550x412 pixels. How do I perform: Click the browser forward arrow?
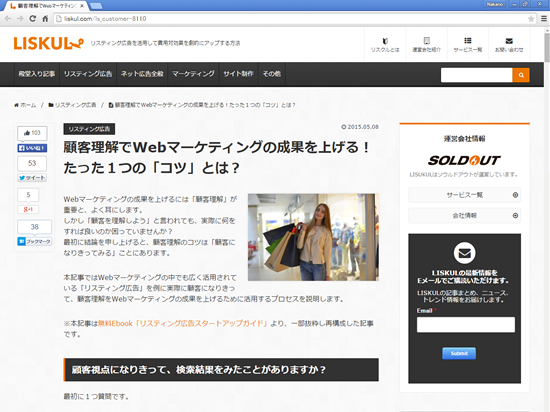20,19
